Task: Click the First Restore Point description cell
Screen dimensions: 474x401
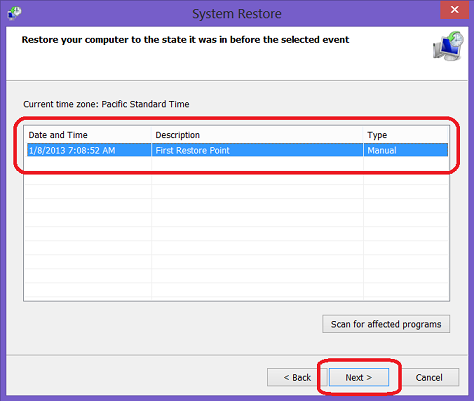Action: pos(257,150)
